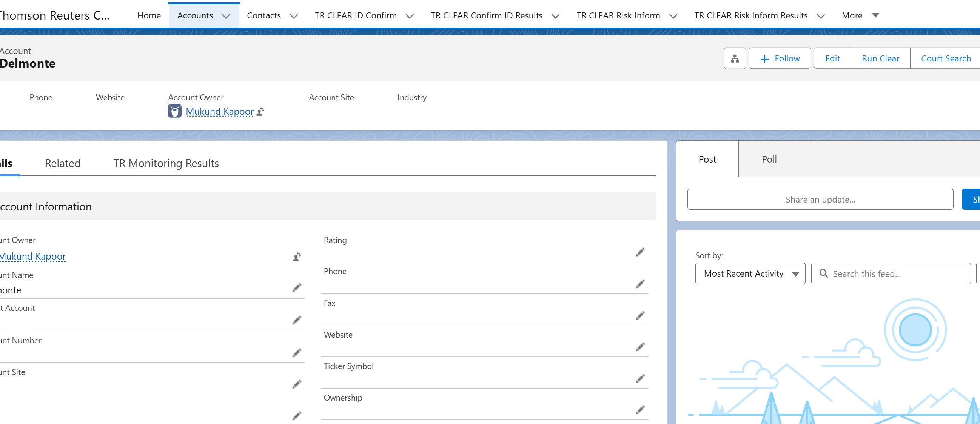Click the Edit button
Viewport: 980px width, 424px height.
[832, 58]
